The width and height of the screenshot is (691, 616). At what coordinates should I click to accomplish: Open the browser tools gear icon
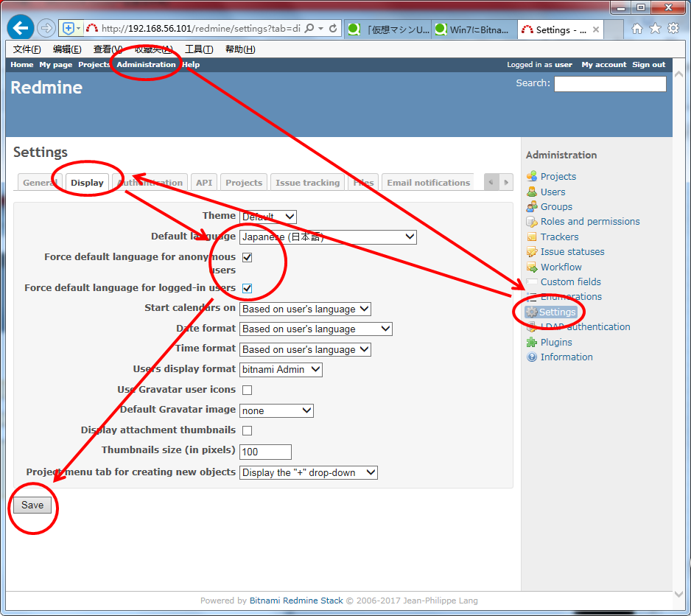tap(673, 29)
